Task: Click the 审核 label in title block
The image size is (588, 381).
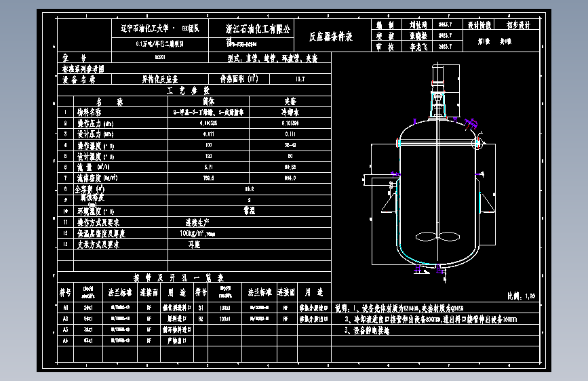Action: pyautogui.click(x=385, y=47)
